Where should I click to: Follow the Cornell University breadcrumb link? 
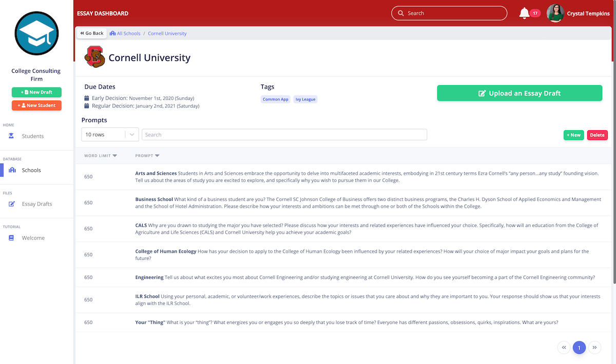coord(167,33)
